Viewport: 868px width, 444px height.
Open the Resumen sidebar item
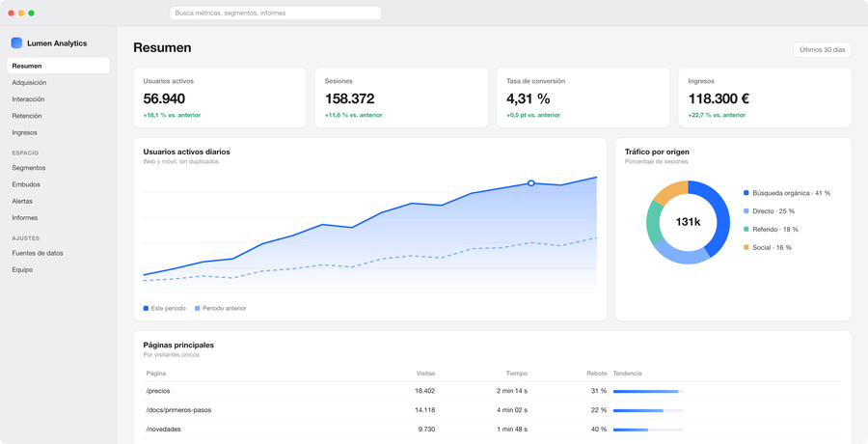[58, 66]
